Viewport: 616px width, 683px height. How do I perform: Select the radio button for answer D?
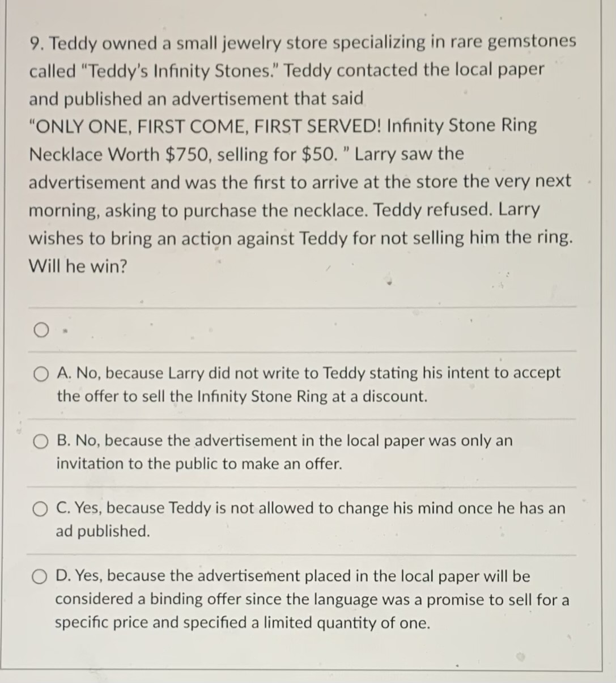pos(40,577)
